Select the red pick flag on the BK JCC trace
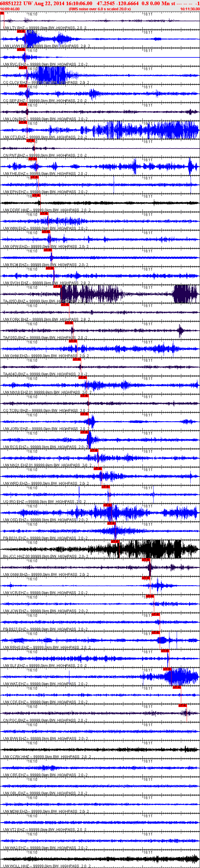The width and height of the screenshot is (200, 868). (x=115, y=542)
